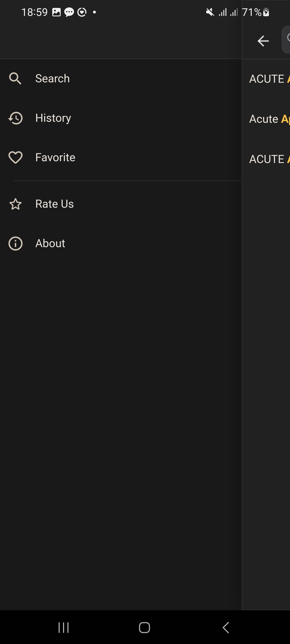290x644 pixels.
Task: Tap the Favorite heart icon
Action: click(16, 158)
